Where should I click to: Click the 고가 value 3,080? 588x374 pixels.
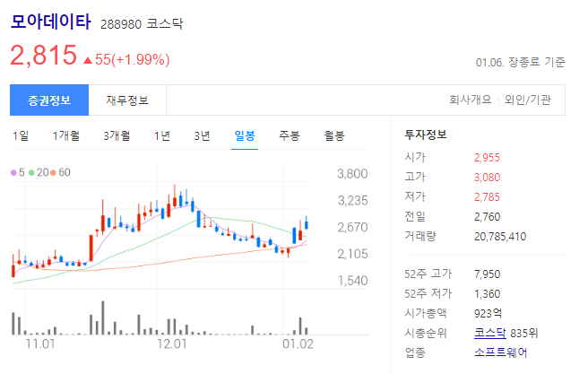pyautogui.click(x=487, y=178)
